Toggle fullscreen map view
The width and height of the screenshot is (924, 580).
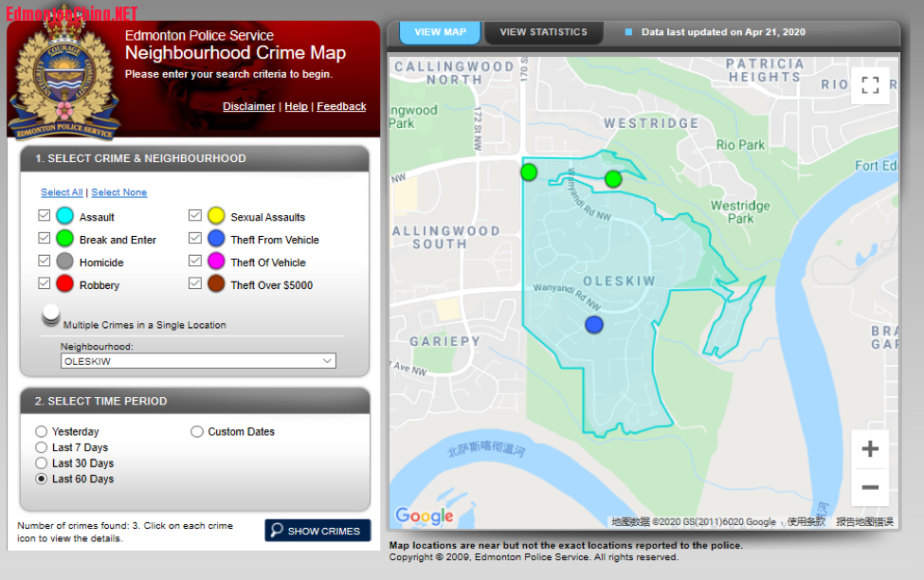click(870, 85)
